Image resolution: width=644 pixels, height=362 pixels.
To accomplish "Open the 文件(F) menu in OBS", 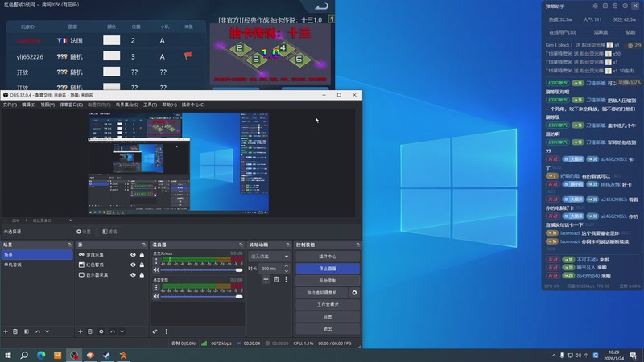I will click(10, 105).
